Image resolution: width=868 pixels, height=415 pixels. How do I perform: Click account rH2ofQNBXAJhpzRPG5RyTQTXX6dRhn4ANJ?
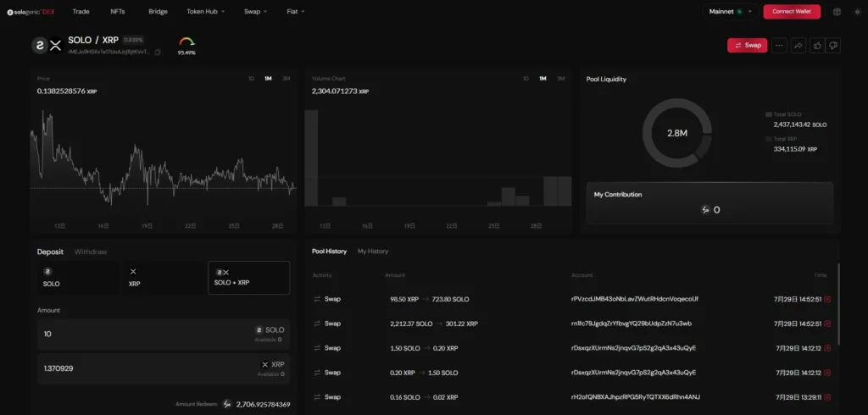coord(636,397)
